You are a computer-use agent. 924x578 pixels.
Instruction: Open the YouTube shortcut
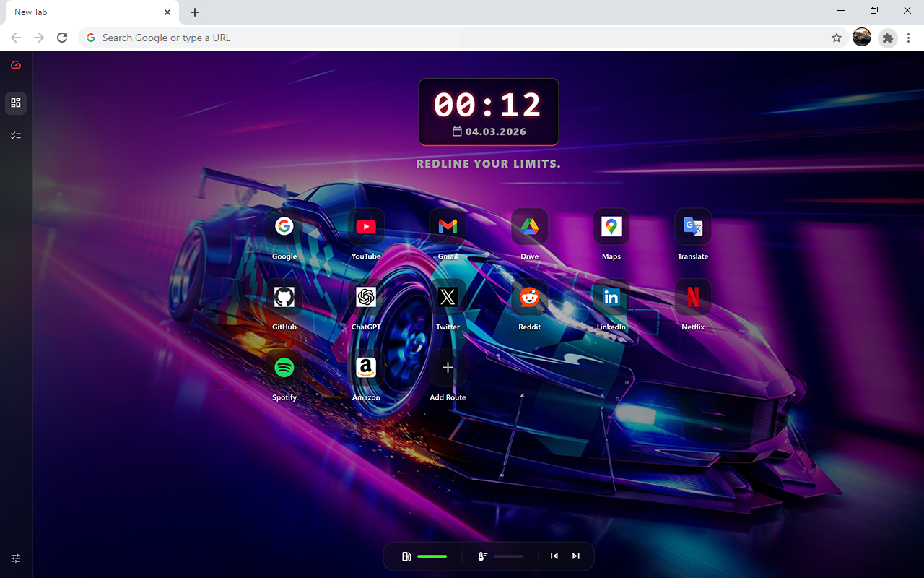pos(366,227)
